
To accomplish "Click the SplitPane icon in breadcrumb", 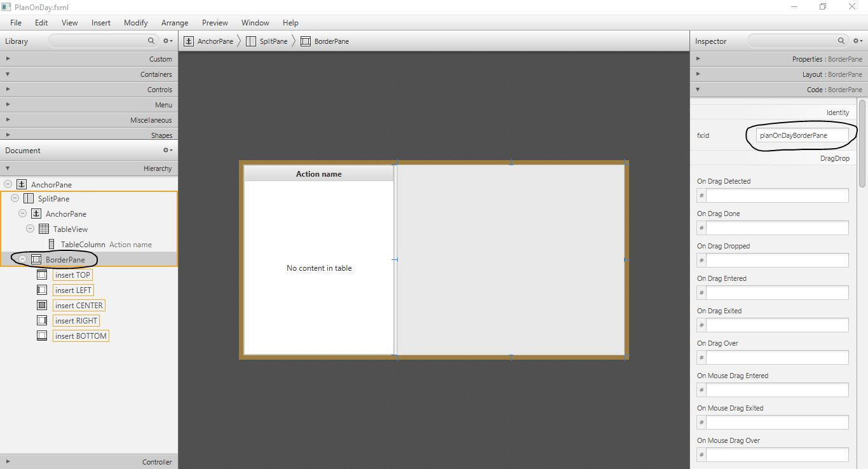I will point(251,41).
